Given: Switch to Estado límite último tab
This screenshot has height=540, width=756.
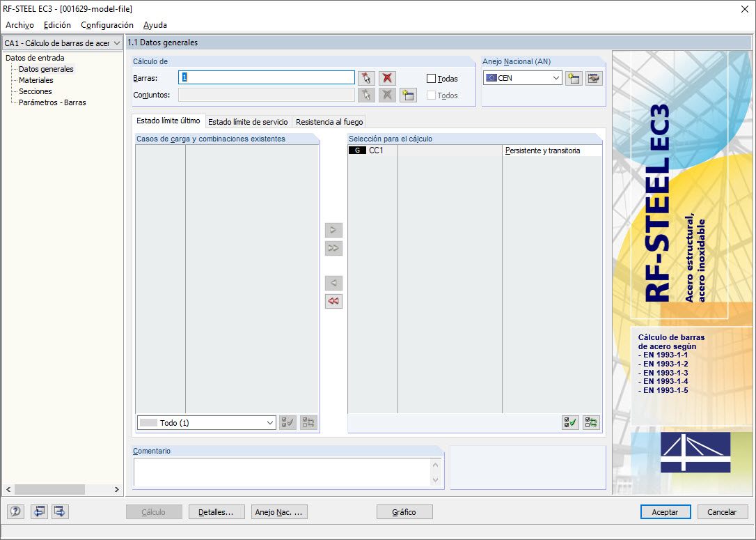Looking at the screenshot, I should click(x=168, y=121).
